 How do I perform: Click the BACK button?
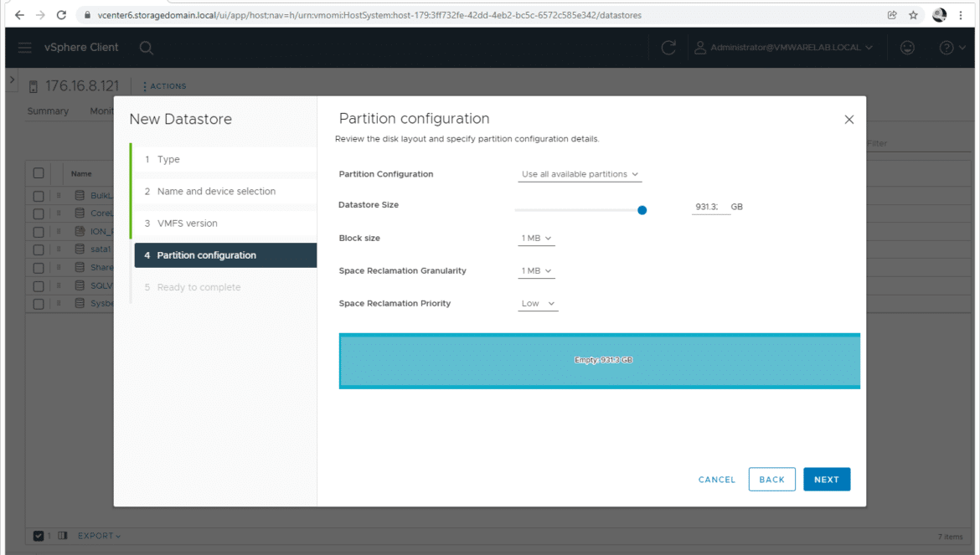coord(772,480)
